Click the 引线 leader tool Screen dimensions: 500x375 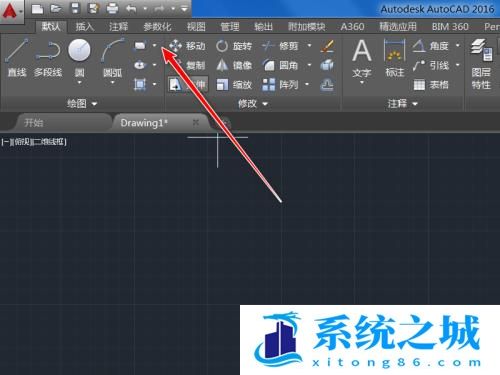click(x=431, y=65)
